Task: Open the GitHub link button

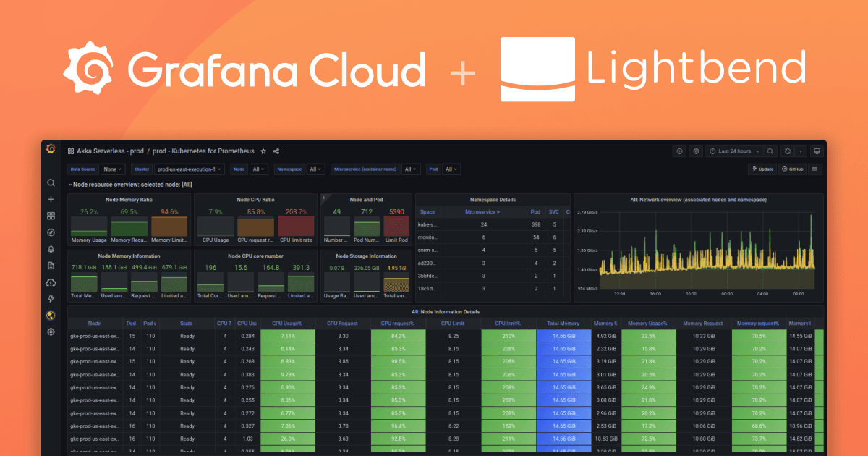Action: (x=791, y=169)
